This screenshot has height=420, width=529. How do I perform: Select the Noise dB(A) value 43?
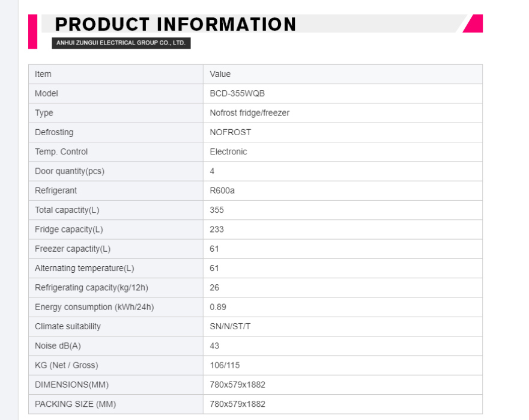click(214, 345)
